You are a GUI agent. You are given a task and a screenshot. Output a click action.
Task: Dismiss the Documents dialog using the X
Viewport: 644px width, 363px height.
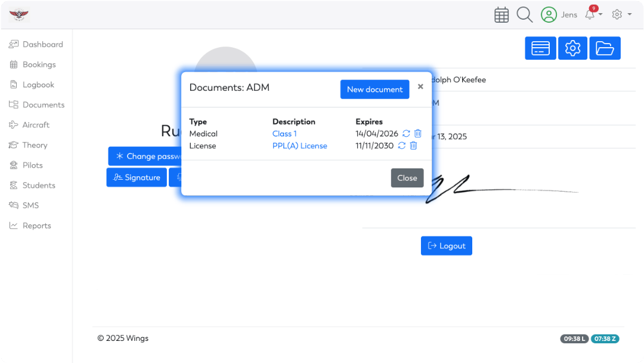(x=420, y=87)
